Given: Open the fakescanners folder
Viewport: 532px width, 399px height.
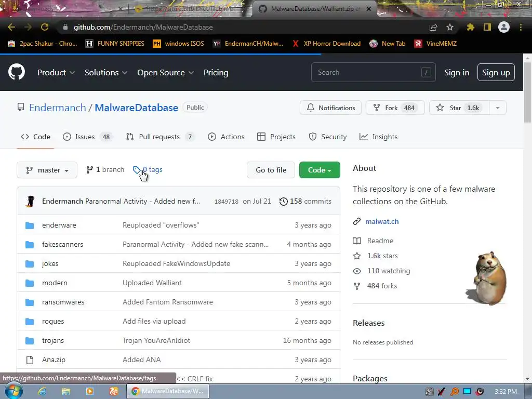Looking at the screenshot, I should click(x=62, y=244).
